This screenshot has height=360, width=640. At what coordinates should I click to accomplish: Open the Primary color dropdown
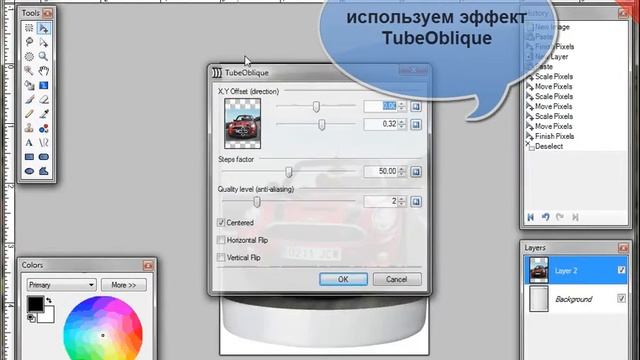point(61,284)
